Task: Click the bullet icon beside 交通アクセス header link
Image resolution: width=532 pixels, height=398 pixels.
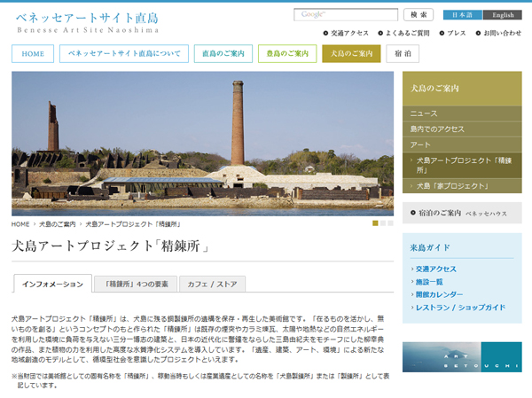Action: 325,33
